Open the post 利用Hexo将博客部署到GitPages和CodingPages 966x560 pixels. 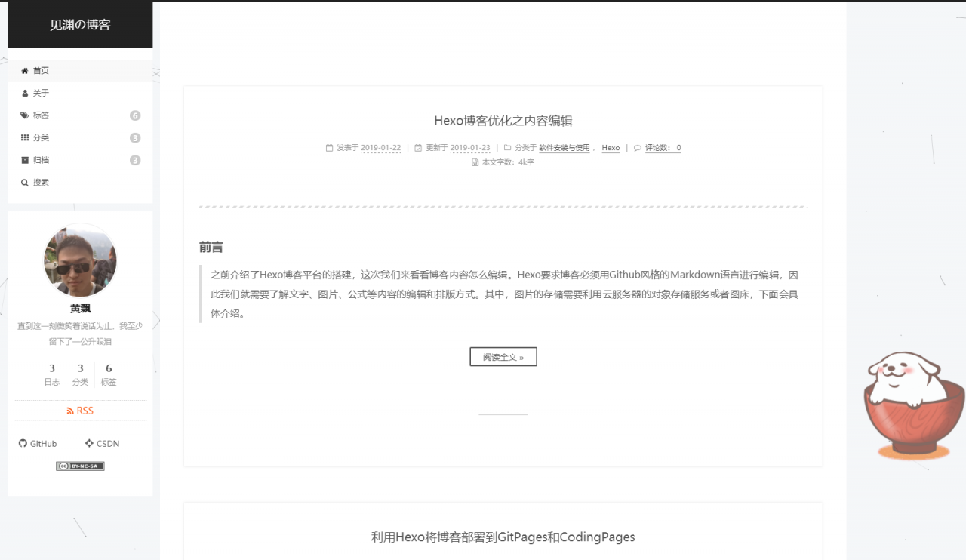(x=503, y=537)
